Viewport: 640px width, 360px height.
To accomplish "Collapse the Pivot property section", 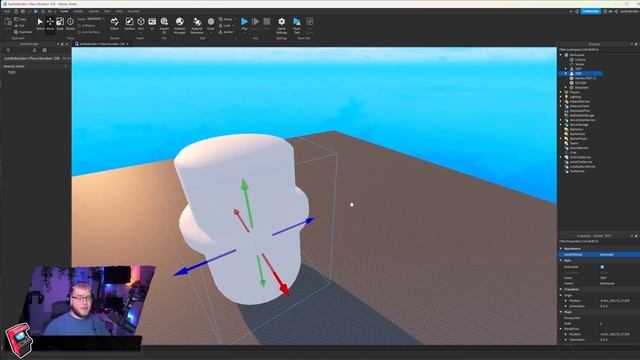I will pyautogui.click(x=561, y=312).
